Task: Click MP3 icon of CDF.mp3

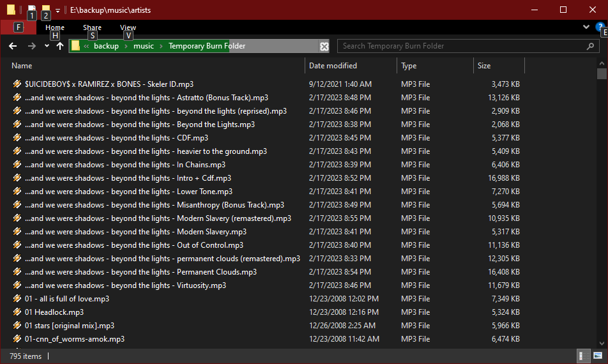Action: click(17, 137)
